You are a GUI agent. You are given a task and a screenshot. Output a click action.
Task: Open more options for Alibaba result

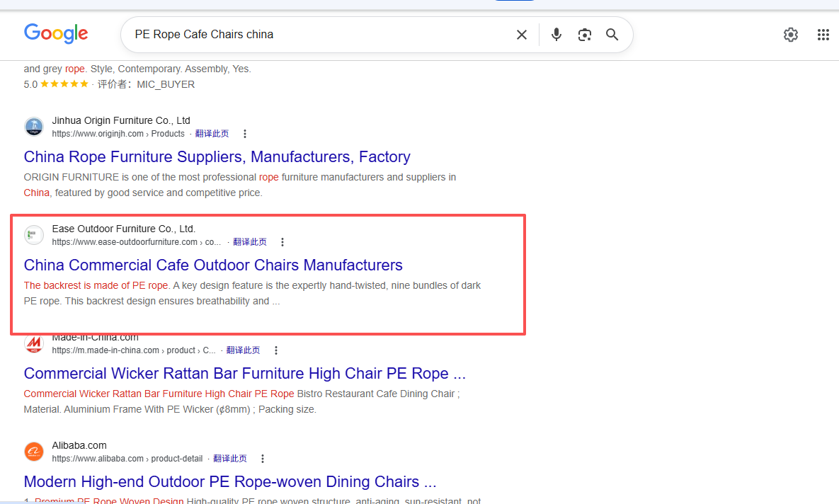pyautogui.click(x=262, y=459)
